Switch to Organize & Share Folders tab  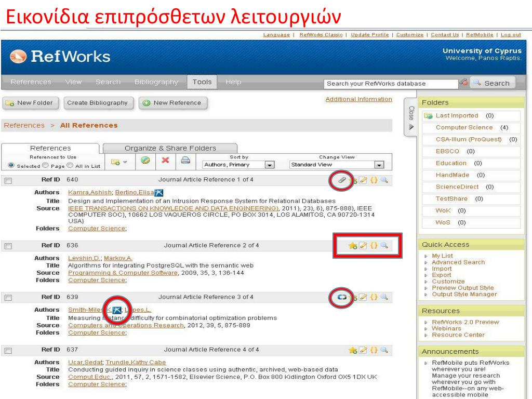[170, 148]
